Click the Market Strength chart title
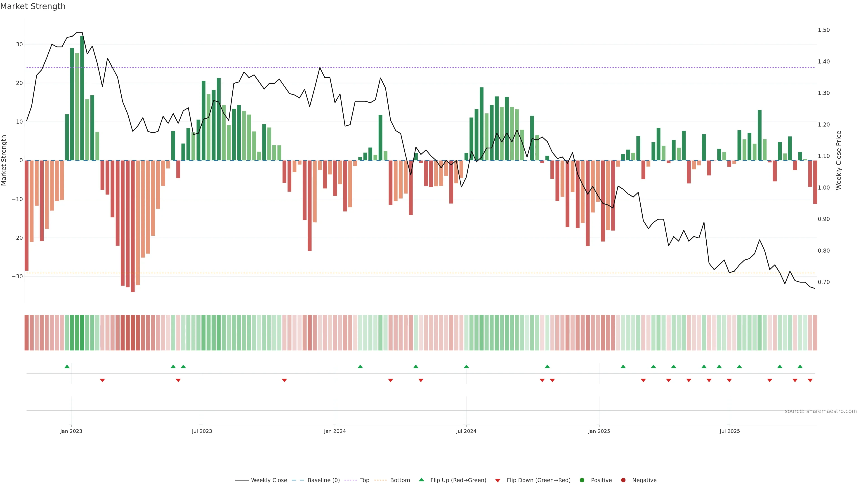The height and width of the screenshot is (488, 868). point(33,6)
